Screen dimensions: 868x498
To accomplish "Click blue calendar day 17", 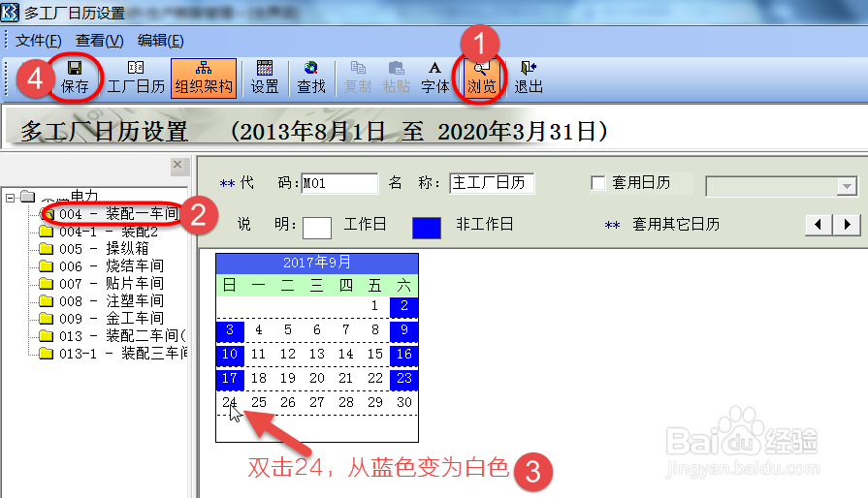I will pyautogui.click(x=230, y=379).
